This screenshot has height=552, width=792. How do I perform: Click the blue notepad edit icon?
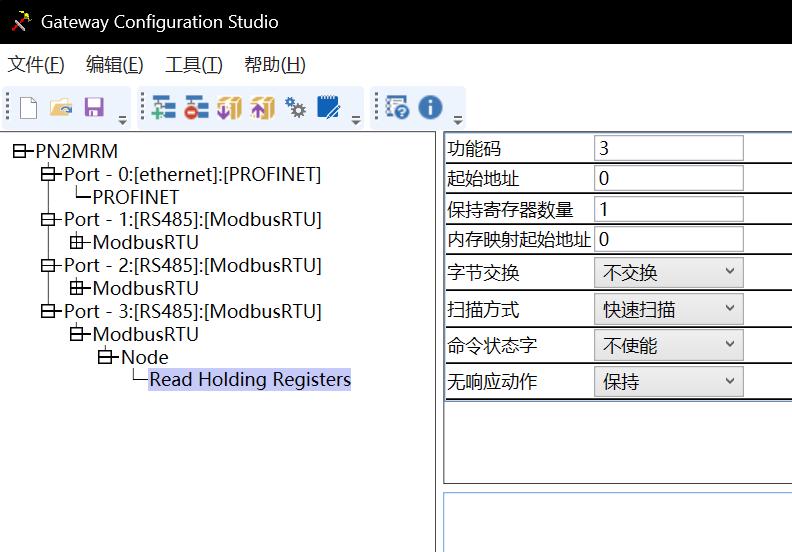point(328,108)
